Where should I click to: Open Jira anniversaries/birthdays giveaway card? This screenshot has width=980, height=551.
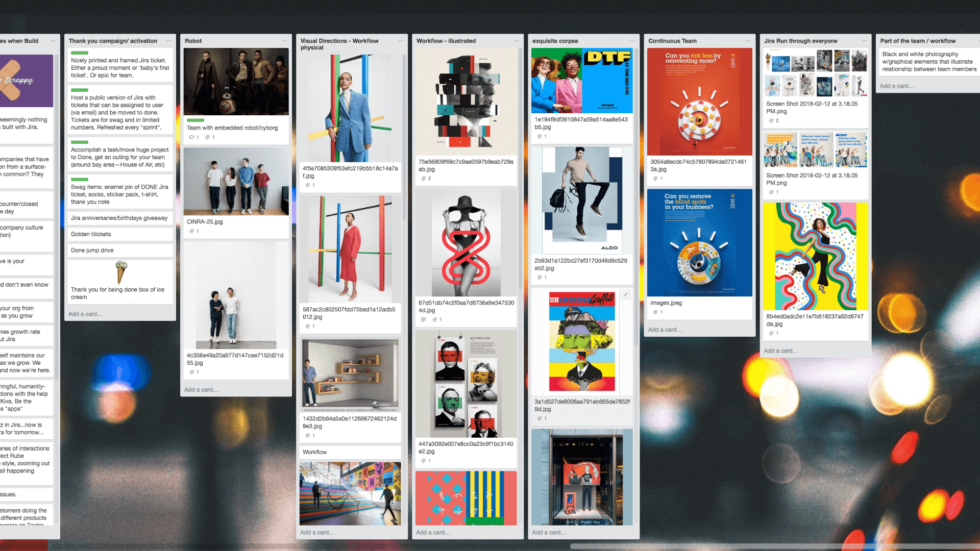pos(120,218)
